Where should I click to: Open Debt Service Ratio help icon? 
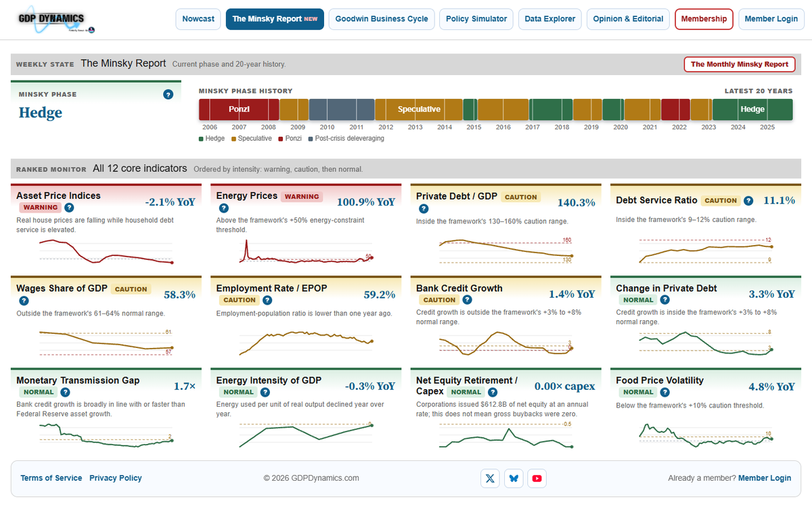(x=748, y=200)
